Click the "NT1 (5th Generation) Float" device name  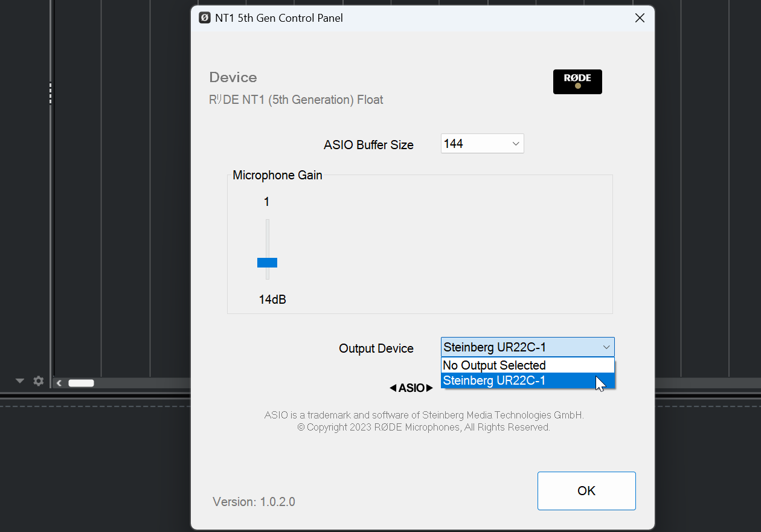296,100
